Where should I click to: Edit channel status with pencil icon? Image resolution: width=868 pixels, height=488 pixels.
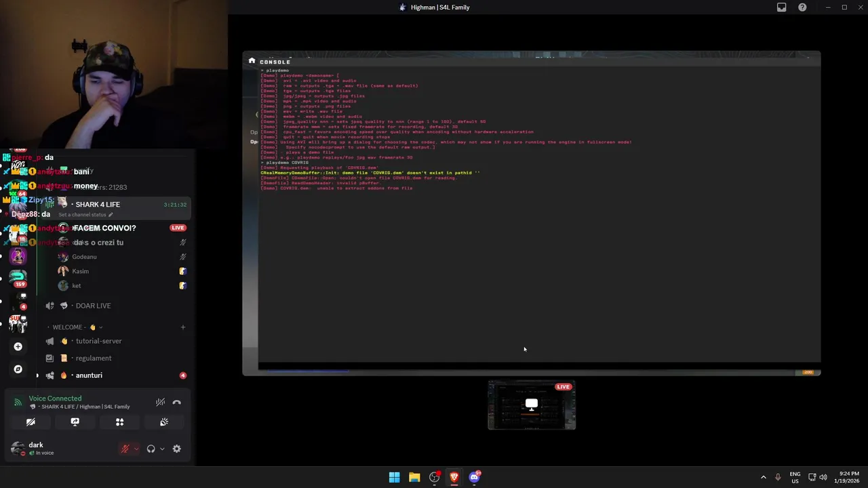click(x=111, y=215)
